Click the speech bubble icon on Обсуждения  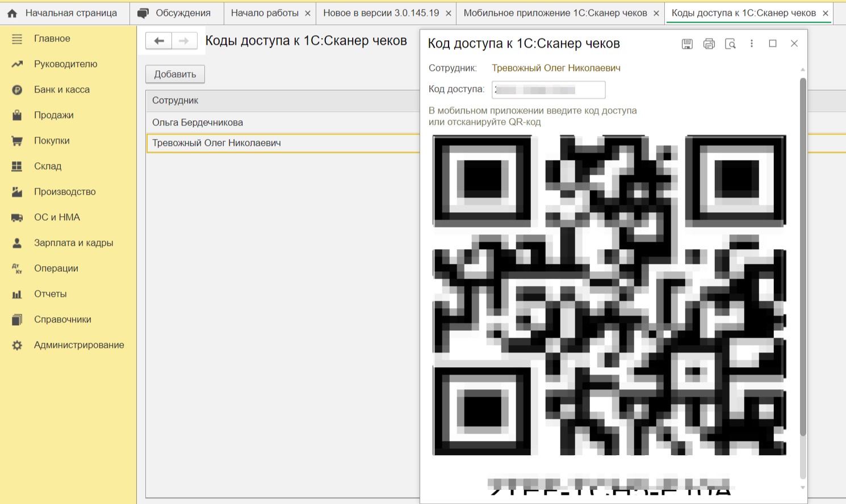[x=143, y=13]
